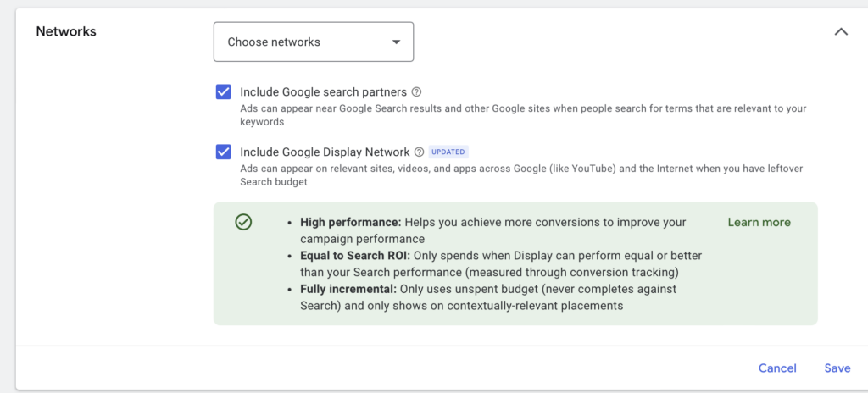The height and width of the screenshot is (393, 868).
Task: Collapse the Networks section chevron
Action: click(841, 31)
